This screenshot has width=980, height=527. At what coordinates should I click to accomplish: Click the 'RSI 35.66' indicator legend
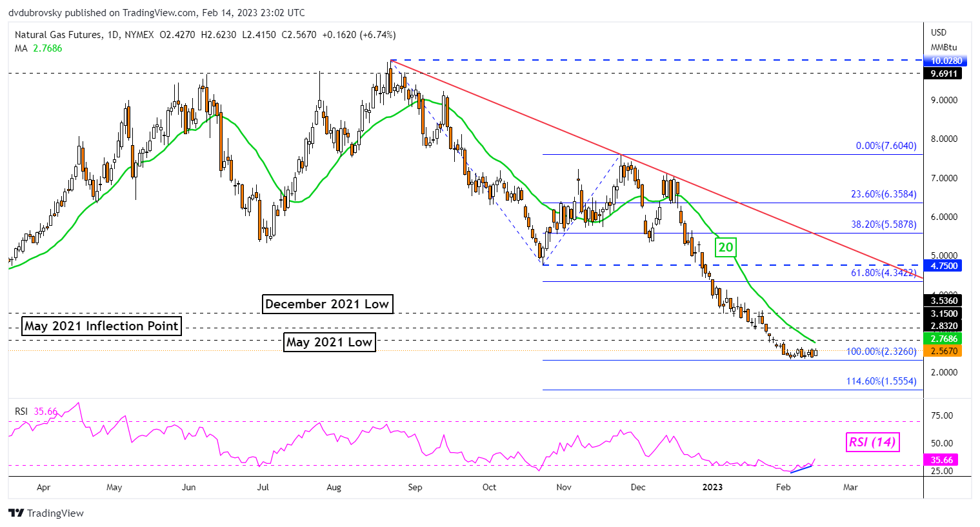pos(35,412)
